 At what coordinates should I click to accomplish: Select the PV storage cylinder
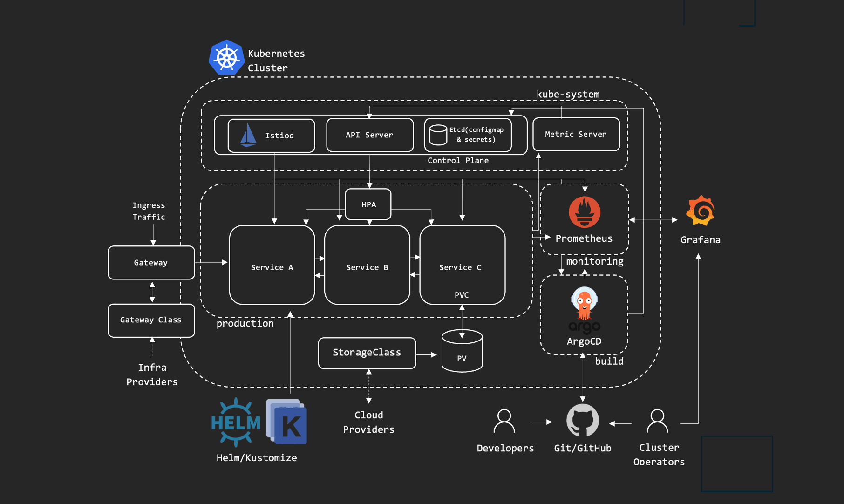click(x=462, y=351)
